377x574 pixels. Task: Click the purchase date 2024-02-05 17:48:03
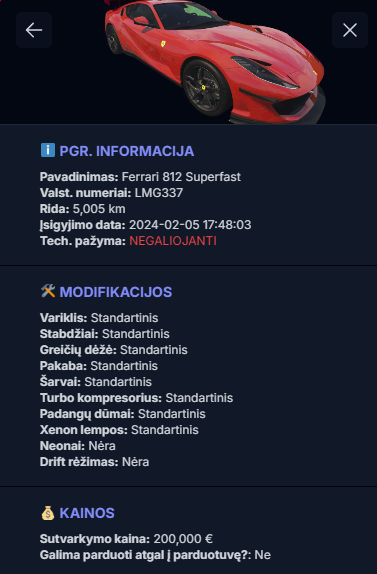tap(190, 225)
